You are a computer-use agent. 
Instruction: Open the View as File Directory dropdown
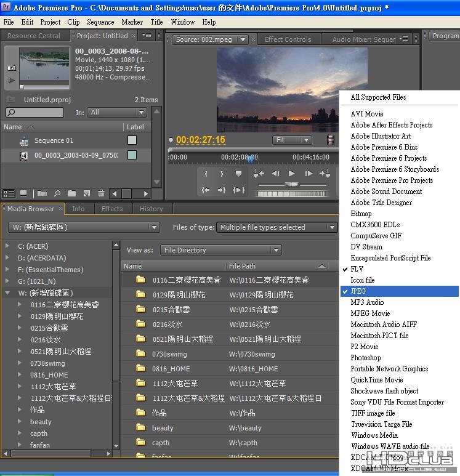coord(220,250)
